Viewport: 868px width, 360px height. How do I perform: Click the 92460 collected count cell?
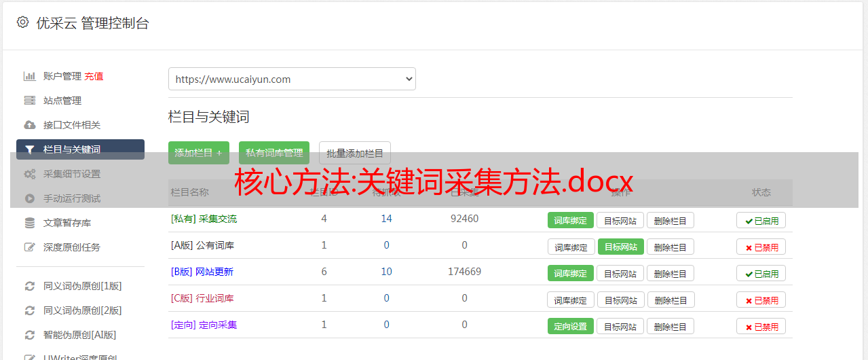click(x=465, y=219)
